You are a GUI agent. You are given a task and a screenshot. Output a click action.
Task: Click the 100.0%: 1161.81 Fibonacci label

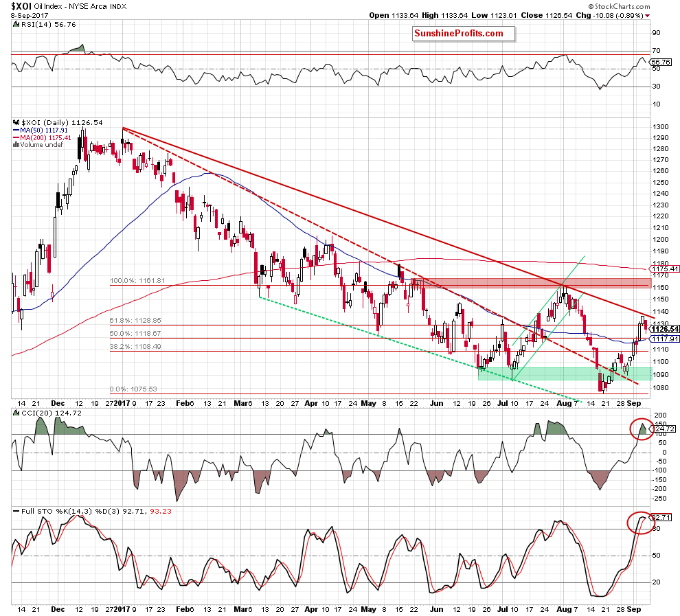pos(137,280)
